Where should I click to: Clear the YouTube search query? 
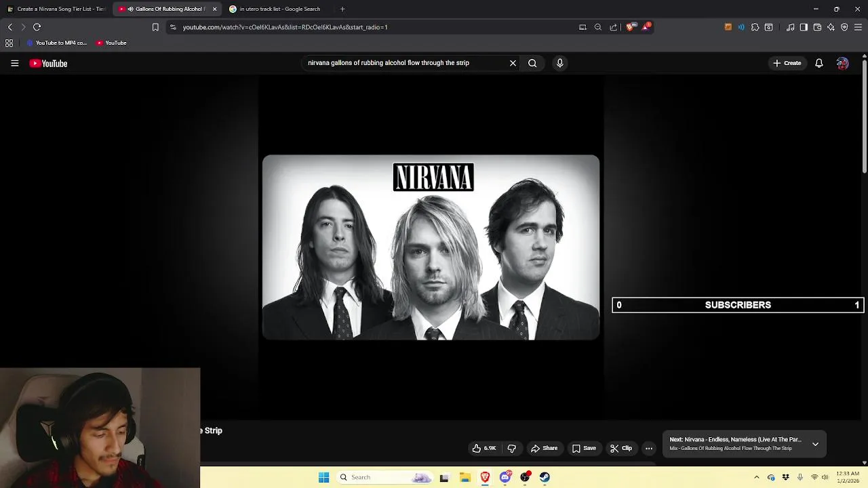[x=513, y=63]
